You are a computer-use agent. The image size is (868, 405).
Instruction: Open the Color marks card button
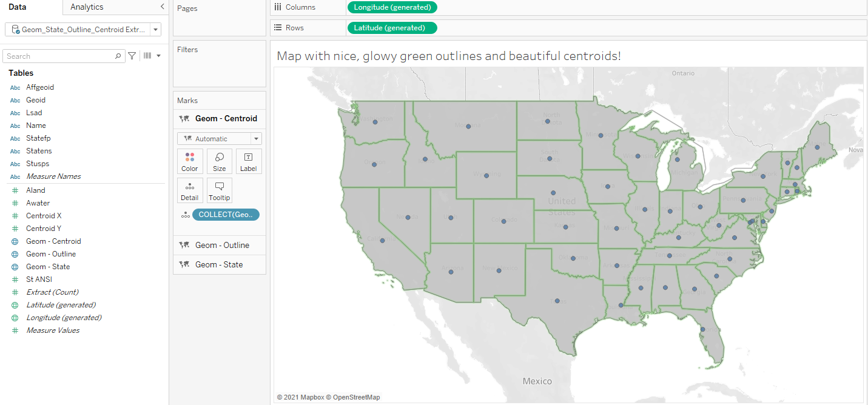coord(190,161)
